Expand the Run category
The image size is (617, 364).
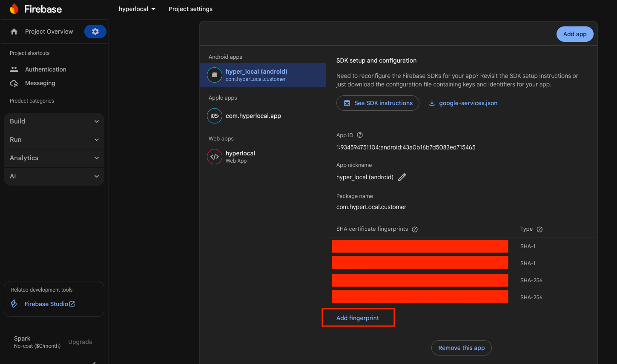coord(54,140)
